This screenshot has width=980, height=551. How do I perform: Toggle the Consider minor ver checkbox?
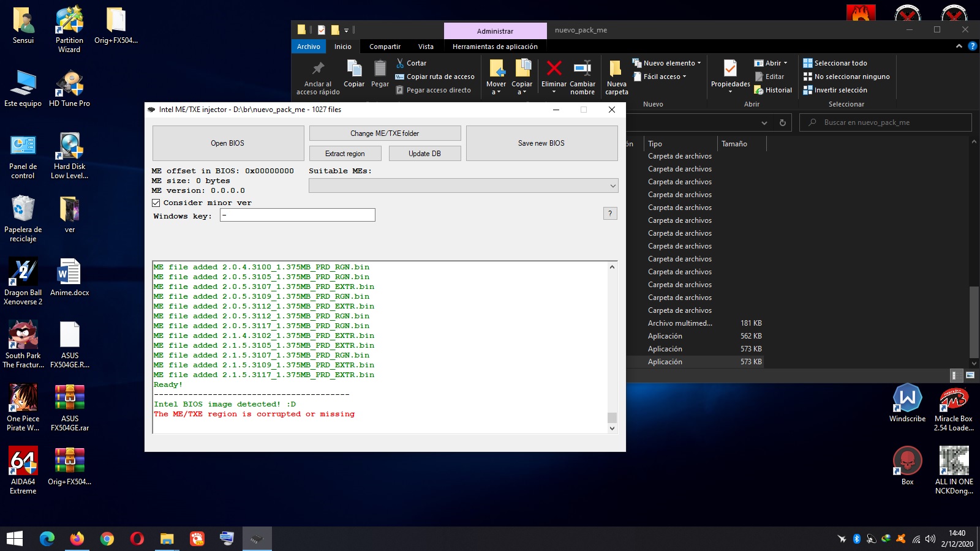(156, 203)
